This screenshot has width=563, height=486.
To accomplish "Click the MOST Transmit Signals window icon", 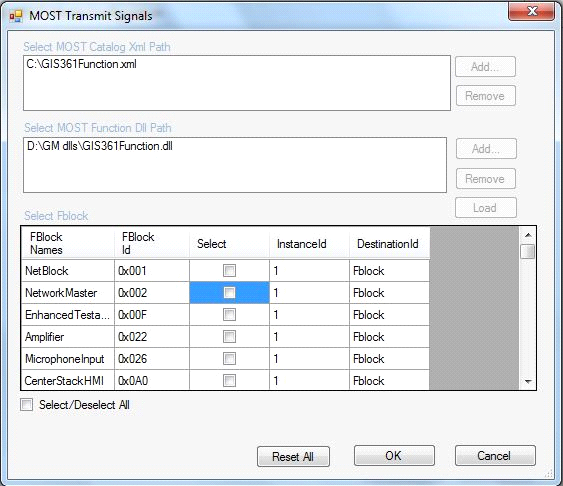I will pos(16,16).
